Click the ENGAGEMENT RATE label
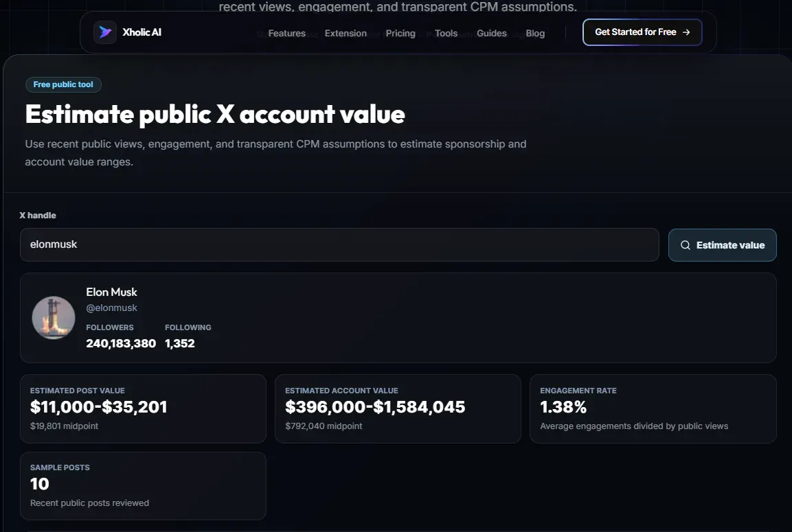Screen dimensions: 792x532 [x=578, y=391]
